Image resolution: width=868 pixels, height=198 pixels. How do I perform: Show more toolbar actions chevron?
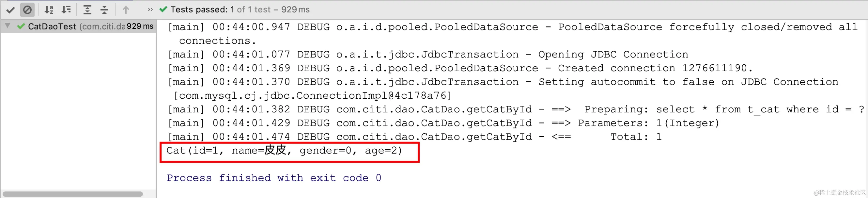[150, 10]
